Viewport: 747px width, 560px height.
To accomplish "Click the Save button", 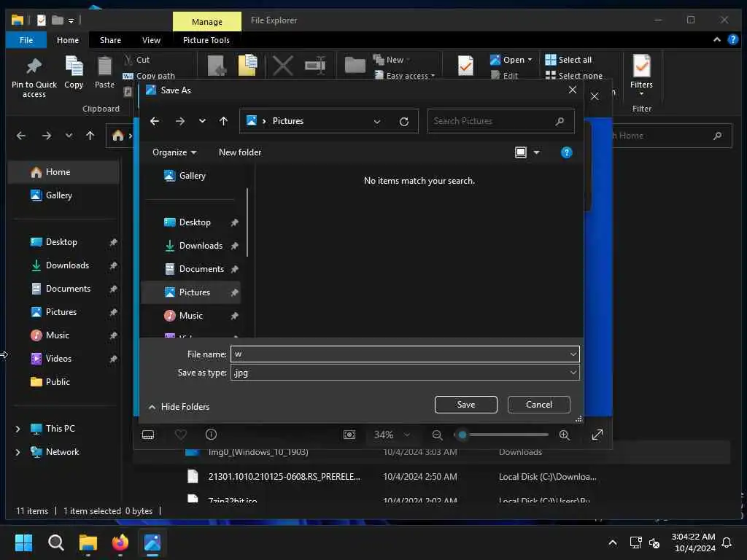I will [x=466, y=404].
